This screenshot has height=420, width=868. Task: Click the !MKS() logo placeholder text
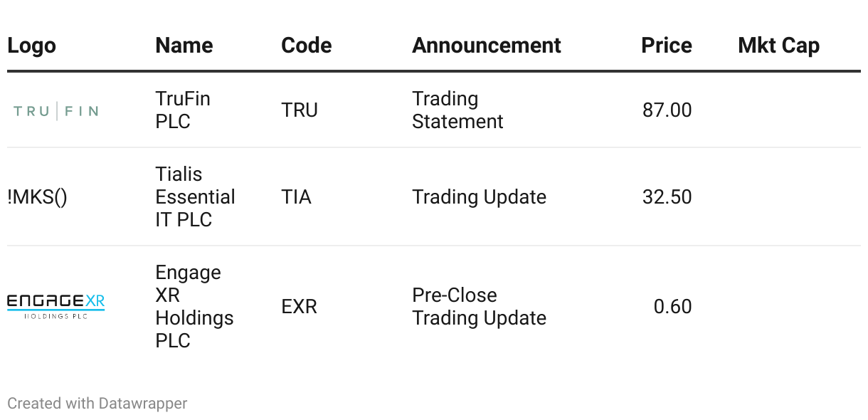coord(37,197)
